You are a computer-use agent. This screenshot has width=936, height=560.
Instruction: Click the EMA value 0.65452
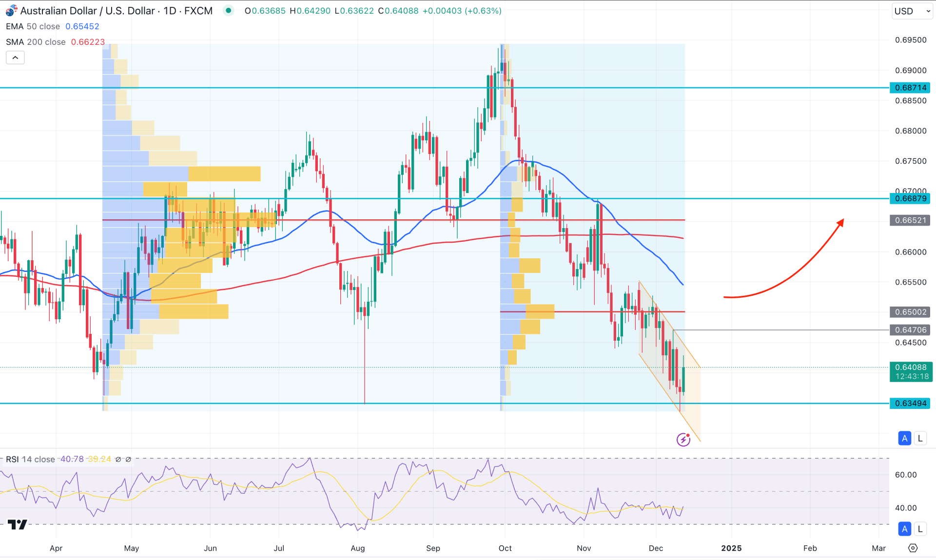tap(82, 26)
